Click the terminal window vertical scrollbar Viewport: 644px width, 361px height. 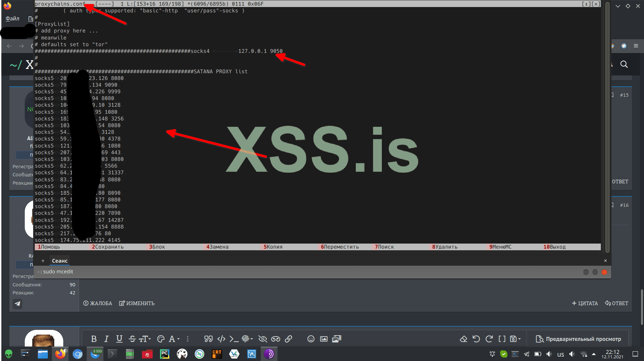pos(607,127)
